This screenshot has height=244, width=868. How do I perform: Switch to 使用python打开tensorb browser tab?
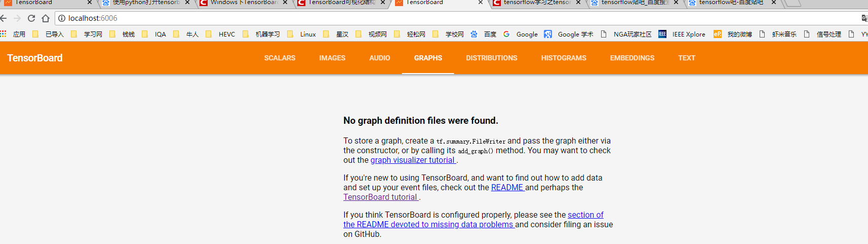point(146,3)
